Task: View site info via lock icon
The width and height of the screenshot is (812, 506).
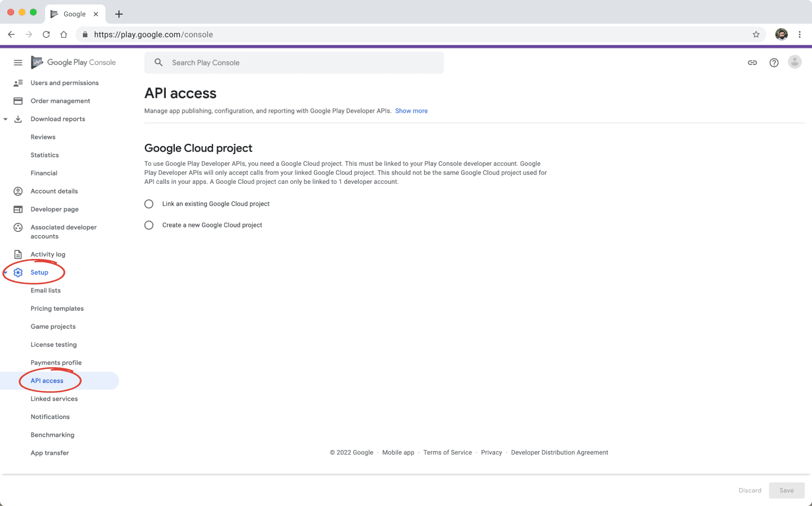Action: click(x=85, y=34)
